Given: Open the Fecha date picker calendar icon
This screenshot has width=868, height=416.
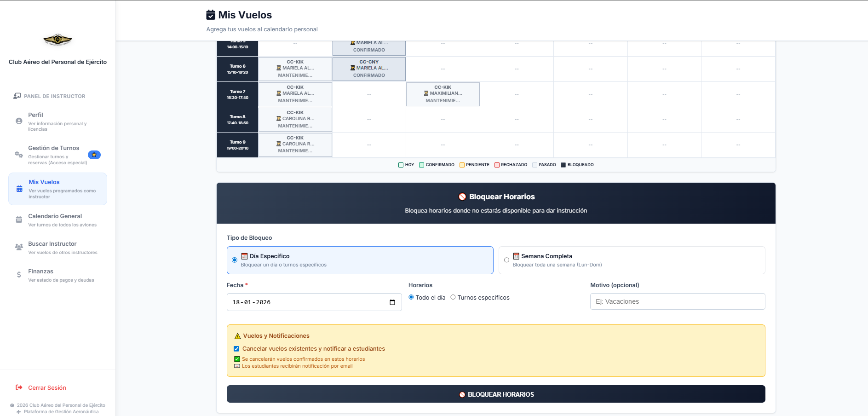Looking at the screenshot, I should [x=392, y=302].
